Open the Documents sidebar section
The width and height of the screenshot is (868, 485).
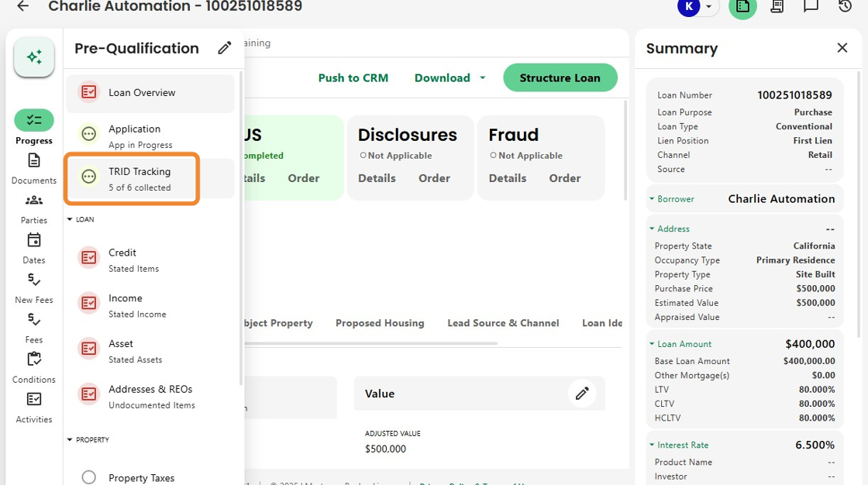(34, 167)
